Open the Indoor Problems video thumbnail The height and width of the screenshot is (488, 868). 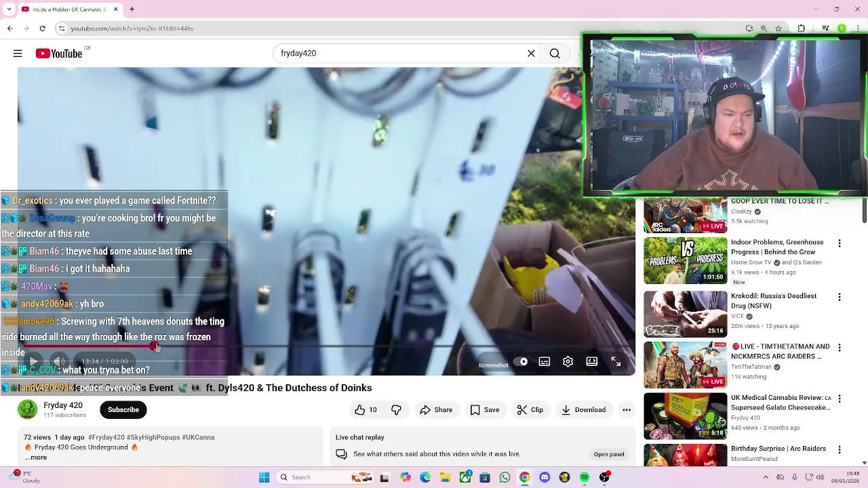pyautogui.click(x=685, y=260)
